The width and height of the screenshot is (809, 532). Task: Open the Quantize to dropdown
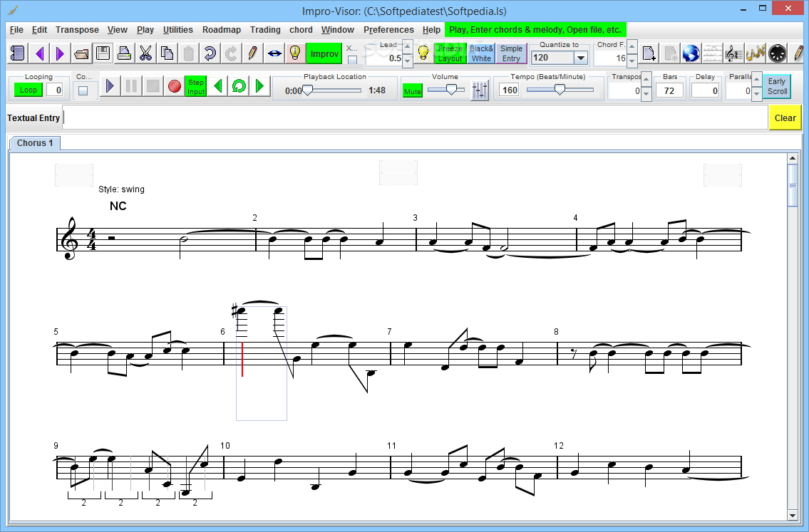(x=580, y=58)
